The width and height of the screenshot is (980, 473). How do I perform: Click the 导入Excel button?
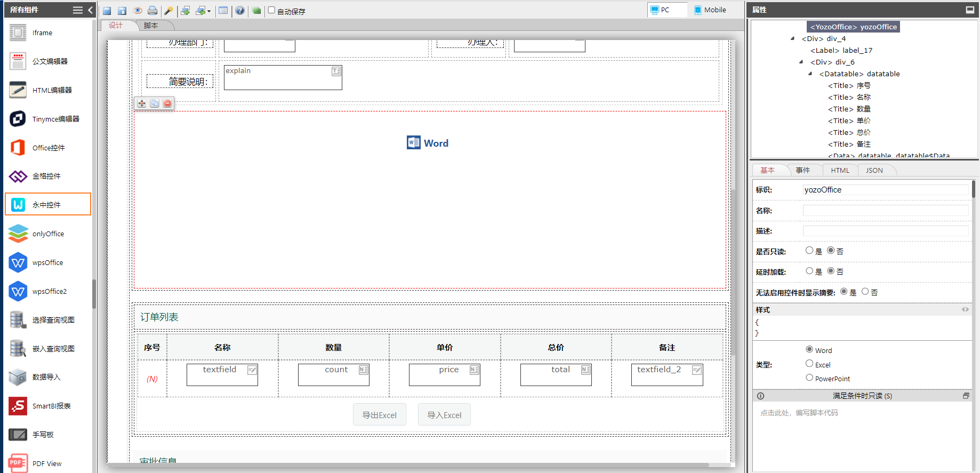(445, 415)
